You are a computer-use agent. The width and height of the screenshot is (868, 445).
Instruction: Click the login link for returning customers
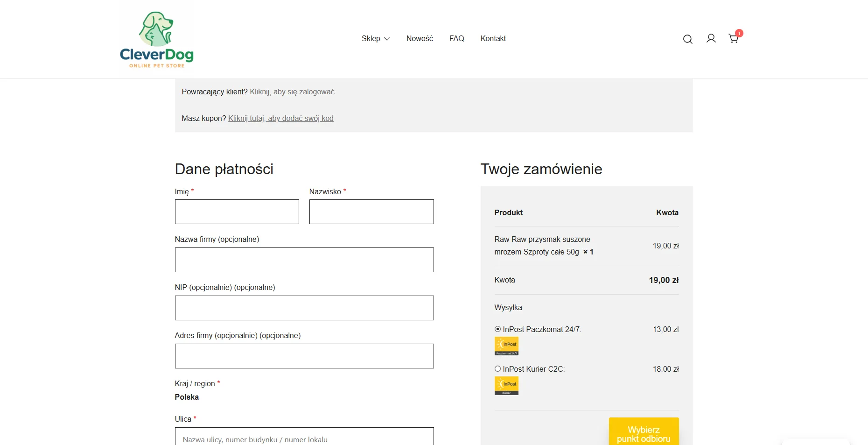coord(292,92)
